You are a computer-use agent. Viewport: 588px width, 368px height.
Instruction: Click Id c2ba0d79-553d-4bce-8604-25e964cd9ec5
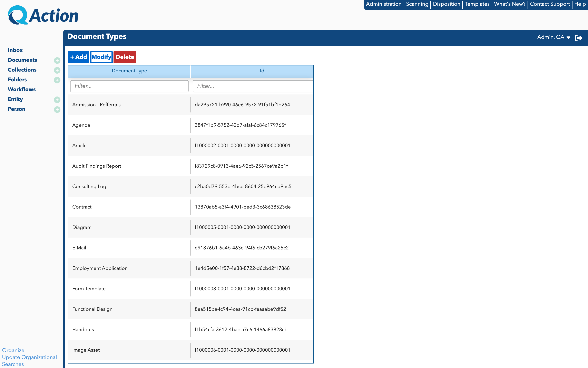click(x=243, y=186)
